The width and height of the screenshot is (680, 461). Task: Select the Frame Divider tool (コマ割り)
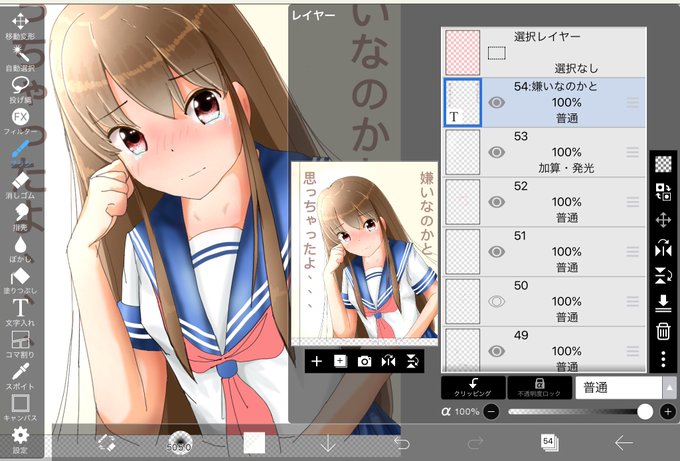tap(20, 345)
